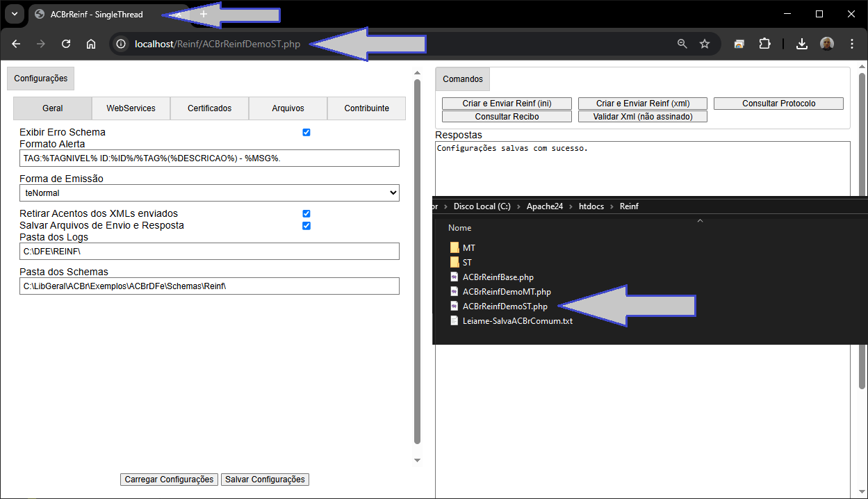Screen dimensions: 868x499
Task: Click Salvar Configurações button
Action: pyautogui.click(x=265, y=480)
